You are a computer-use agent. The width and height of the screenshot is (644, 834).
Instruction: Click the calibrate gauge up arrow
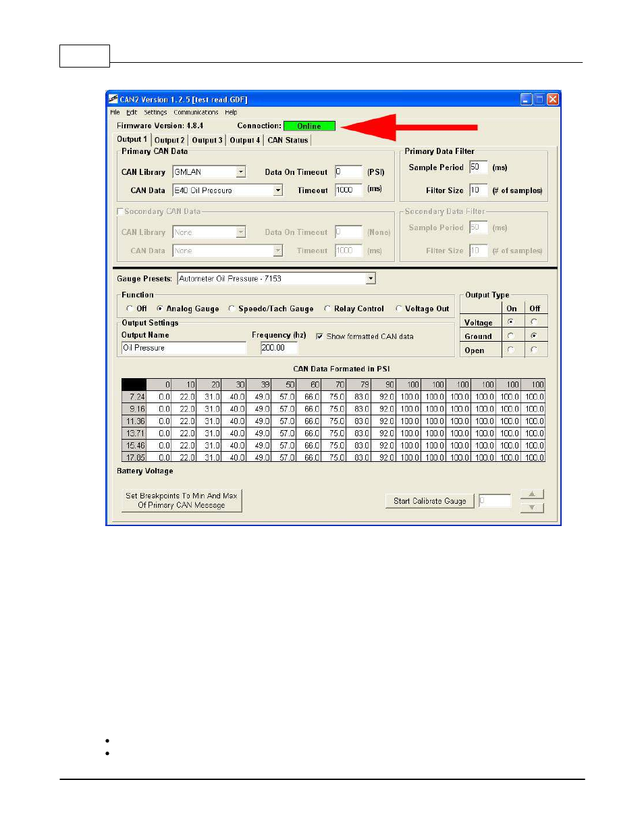pyautogui.click(x=532, y=494)
